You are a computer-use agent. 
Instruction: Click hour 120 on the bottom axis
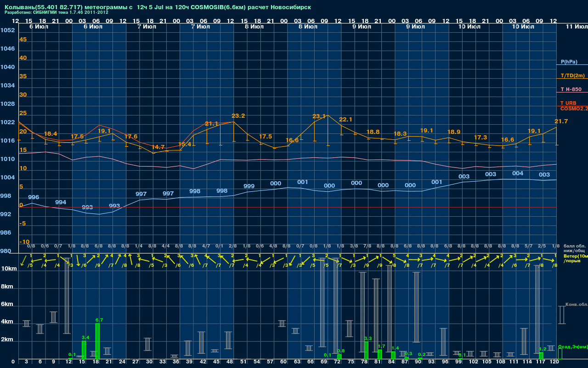pyautogui.click(x=554, y=362)
